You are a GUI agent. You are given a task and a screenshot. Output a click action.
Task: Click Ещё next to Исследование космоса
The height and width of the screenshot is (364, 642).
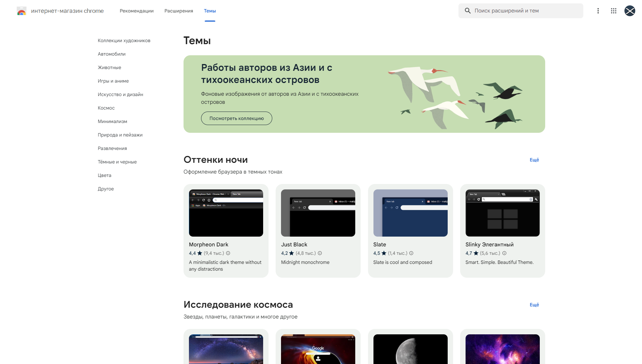[534, 305]
